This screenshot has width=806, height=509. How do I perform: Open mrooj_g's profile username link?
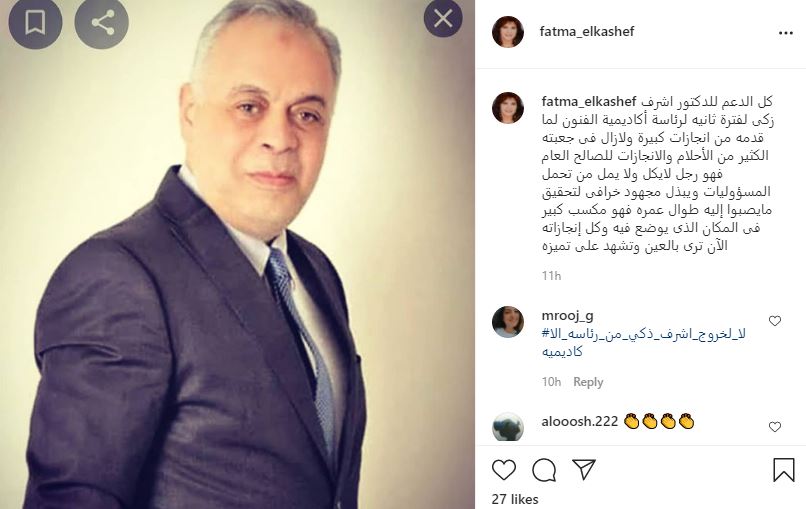567,315
